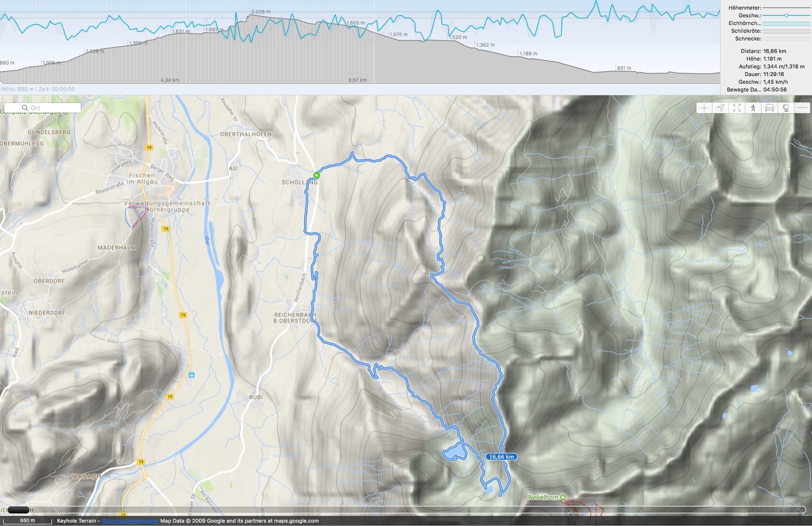Click the 1.575 m elevation profile label

pyautogui.click(x=399, y=34)
